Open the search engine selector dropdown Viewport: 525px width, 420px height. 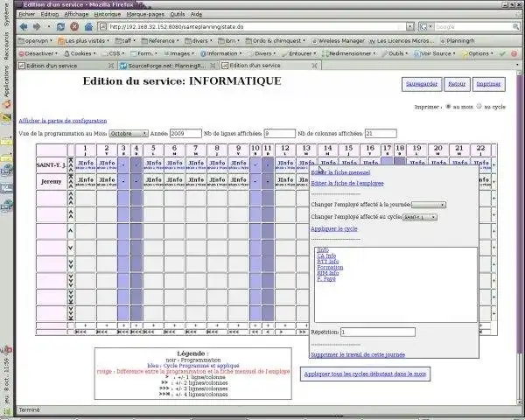click(x=425, y=26)
